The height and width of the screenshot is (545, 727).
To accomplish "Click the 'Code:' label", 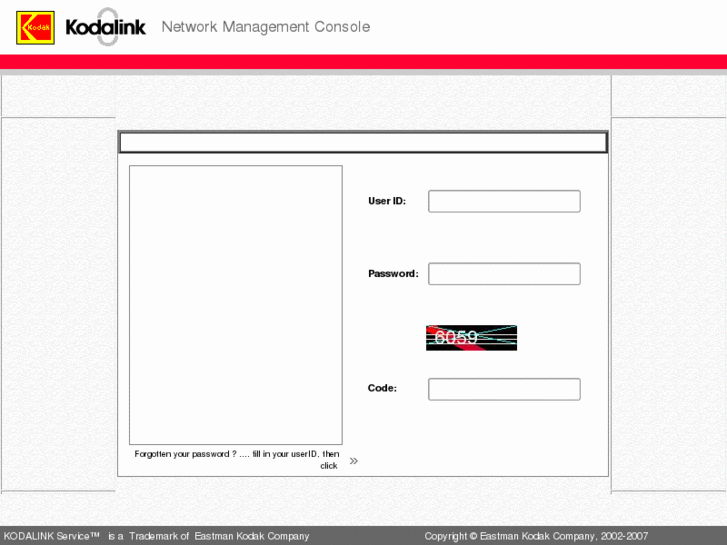I will coord(382,388).
